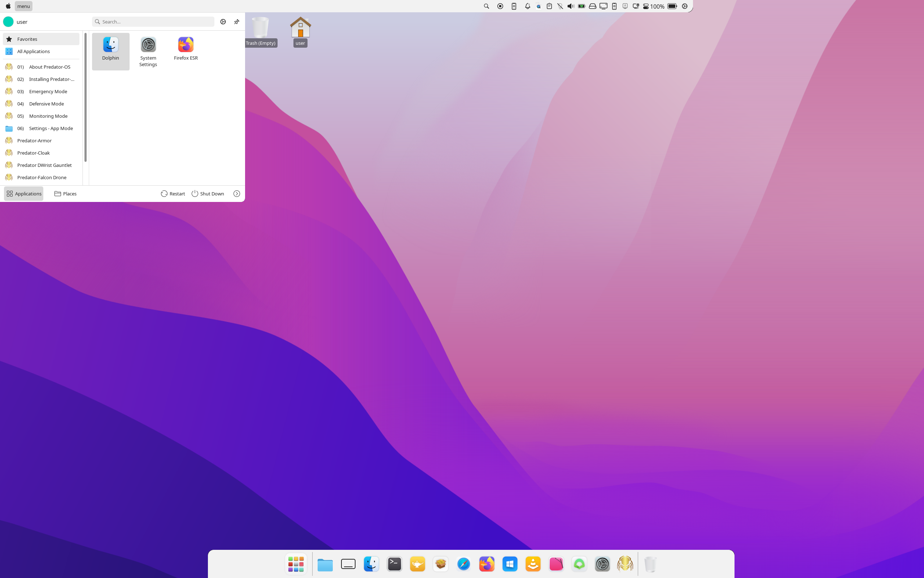Open 06) Settings - App Mode category

tap(41, 128)
